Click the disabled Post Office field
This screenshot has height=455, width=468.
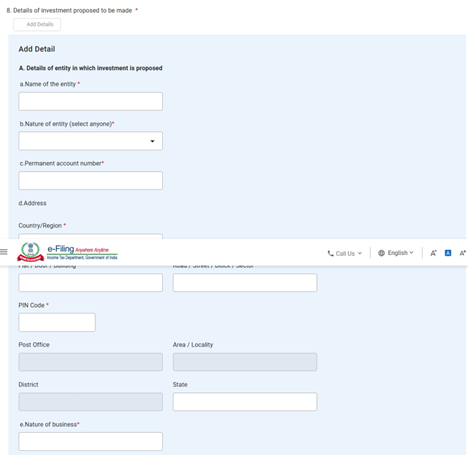(x=90, y=362)
